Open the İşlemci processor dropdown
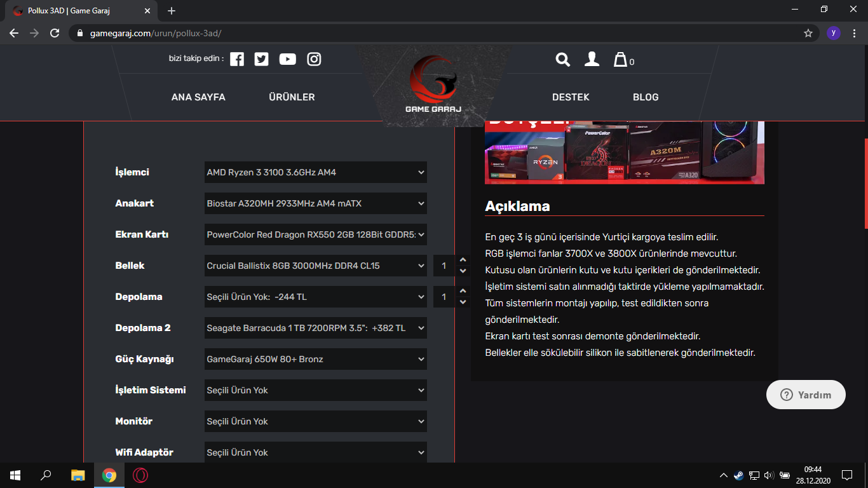868x488 pixels. click(316, 172)
